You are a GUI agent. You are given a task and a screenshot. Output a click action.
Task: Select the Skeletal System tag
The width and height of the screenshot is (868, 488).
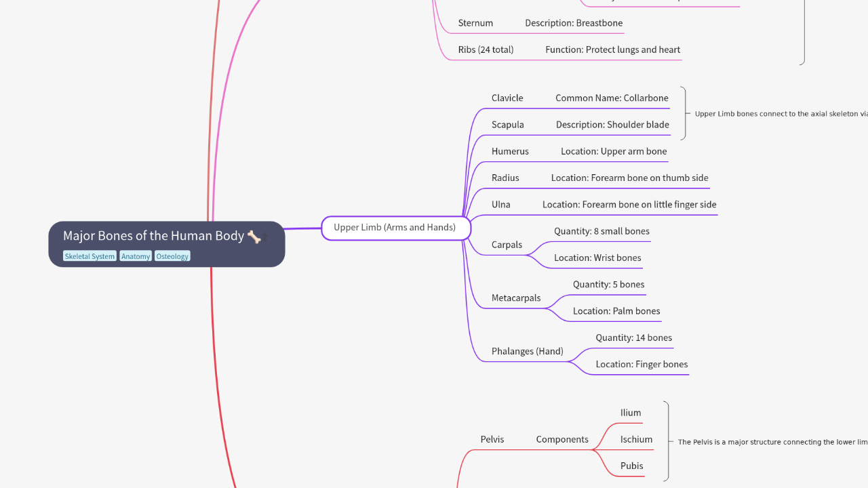(x=90, y=256)
